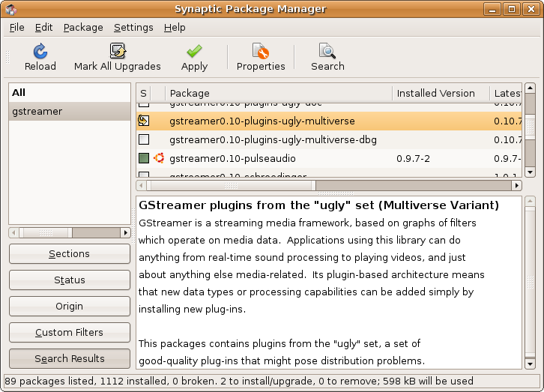Click package list horizontal scroll right arrow
544x392 pixels.
pos(516,186)
